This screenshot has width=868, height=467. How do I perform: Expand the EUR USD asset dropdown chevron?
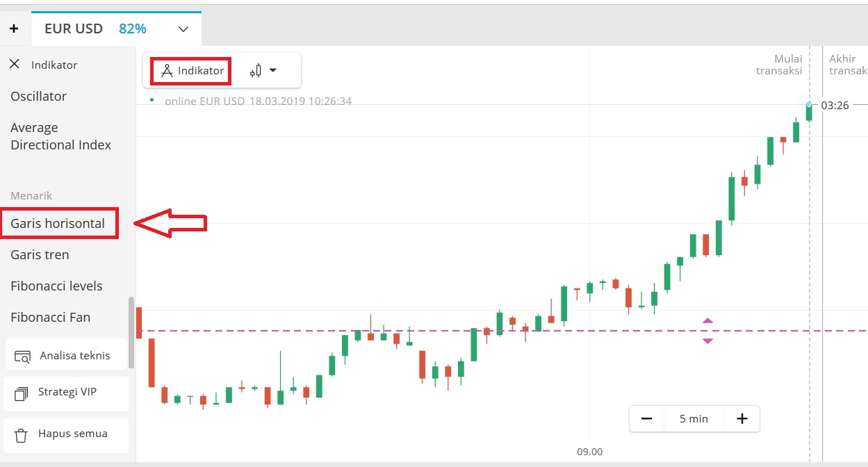[x=183, y=30]
